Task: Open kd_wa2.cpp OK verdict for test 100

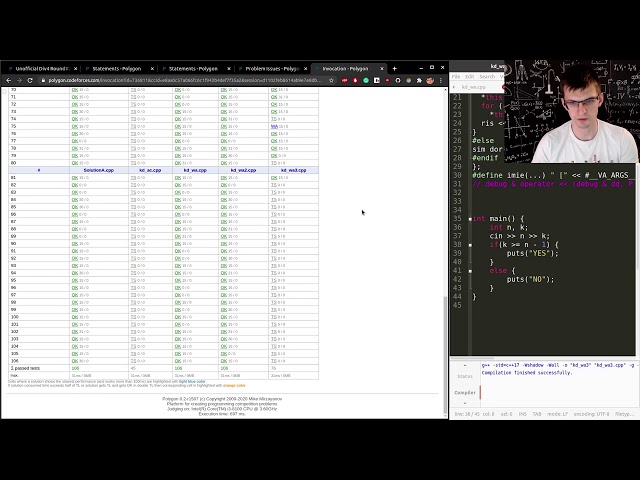Action: click(x=224, y=317)
